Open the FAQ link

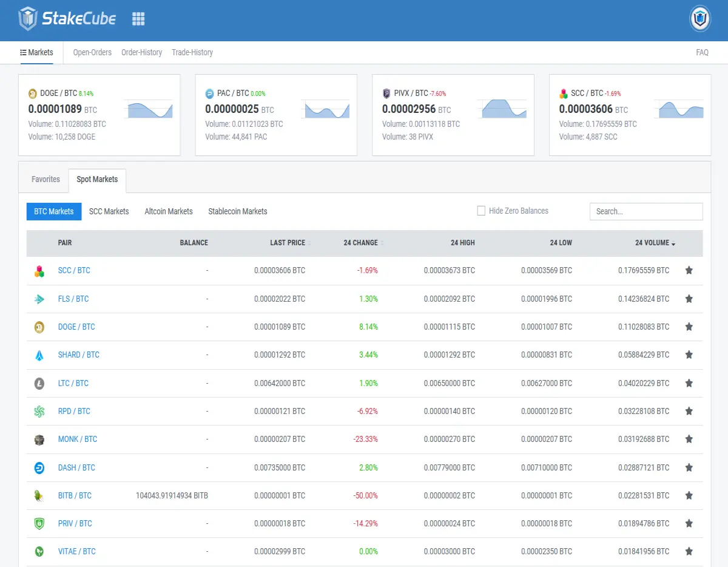702,53
